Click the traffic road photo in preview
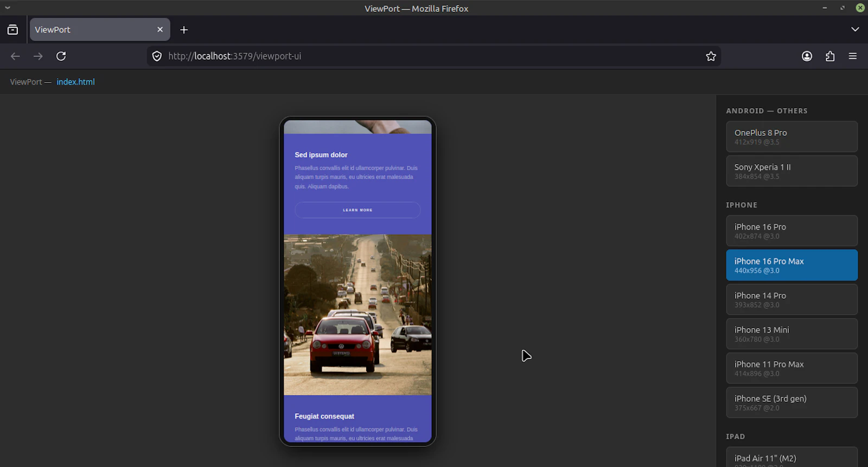 (358, 314)
